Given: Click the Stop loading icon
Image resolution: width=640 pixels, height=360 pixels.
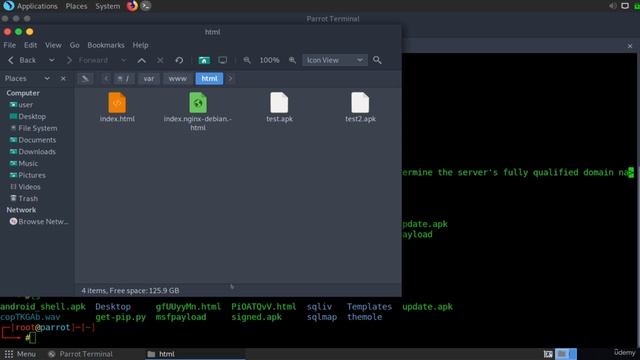Looking at the screenshot, I should tap(160, 60).
